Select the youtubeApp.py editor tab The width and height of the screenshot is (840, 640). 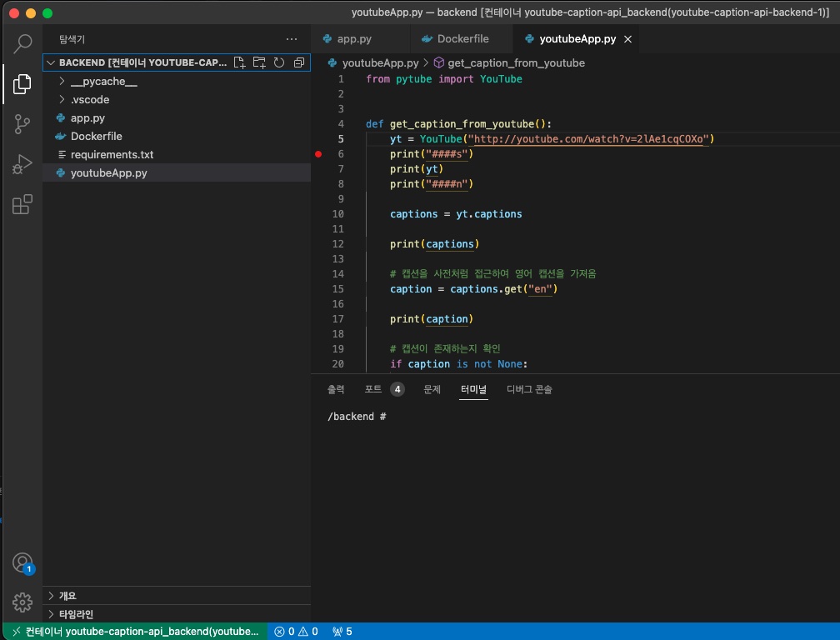tap(577, 39)
